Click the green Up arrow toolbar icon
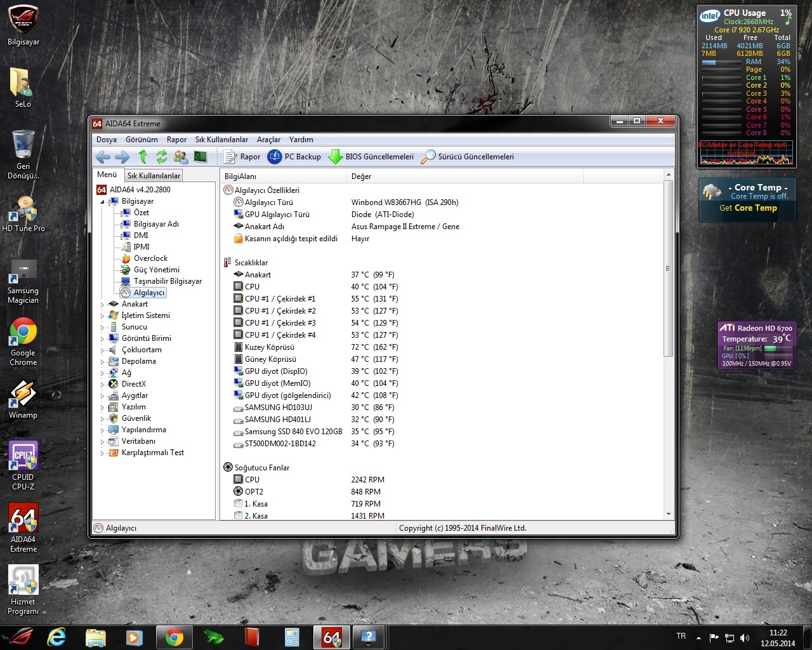Viewport: 812px width, 650px height. [x=143, y=156]
